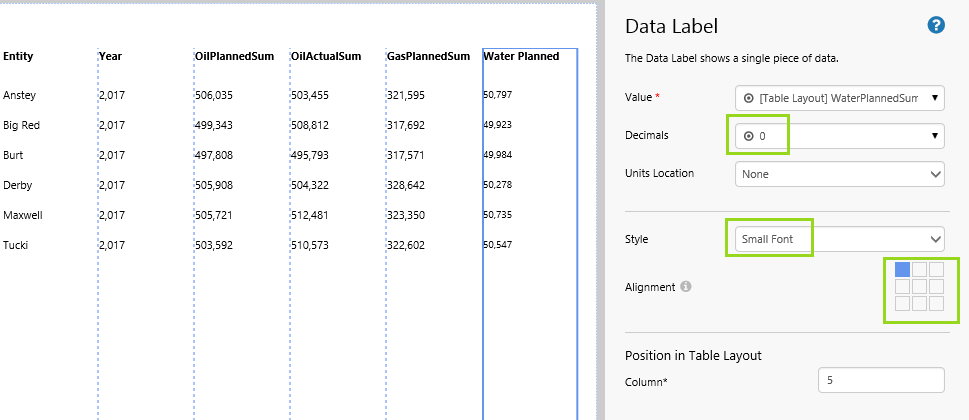Choose bottom-center alignment cell
The width and height of the screenshot is (969, 420).
(919, 303)
